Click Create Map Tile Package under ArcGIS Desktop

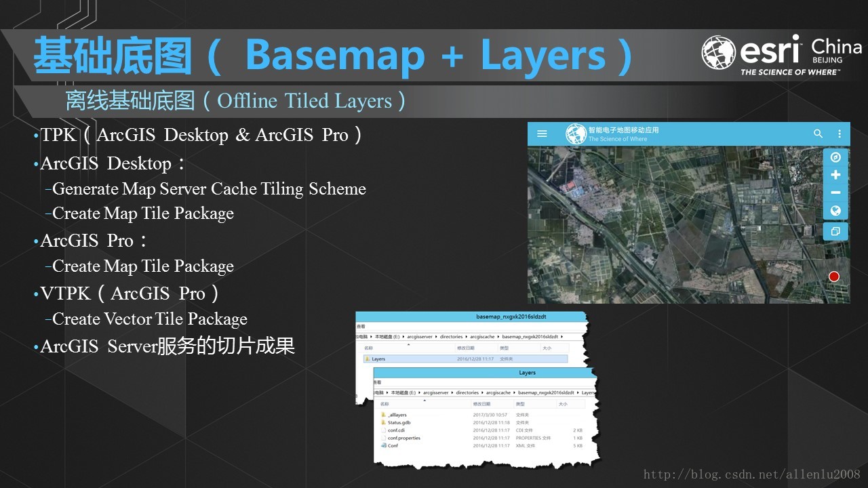(x=142, y=213)
